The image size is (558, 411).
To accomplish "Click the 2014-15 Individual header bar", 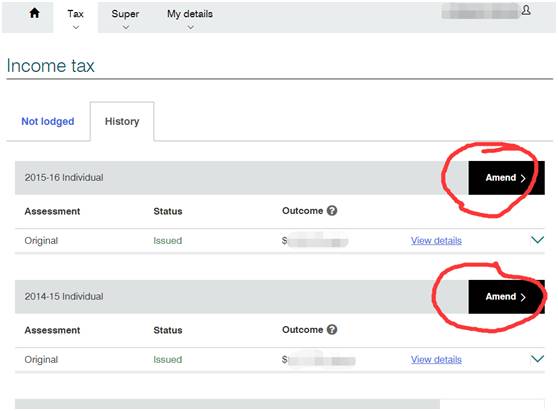I will tap(242, 296).
